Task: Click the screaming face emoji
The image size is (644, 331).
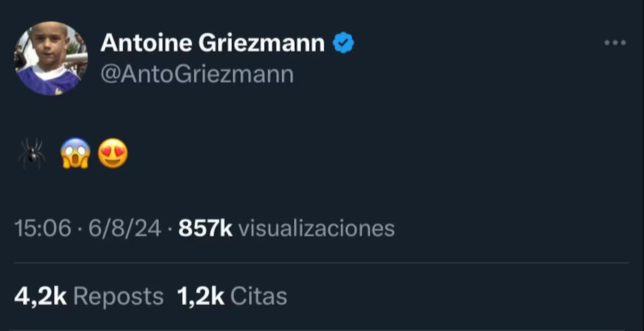Action: tap(76, 153)
